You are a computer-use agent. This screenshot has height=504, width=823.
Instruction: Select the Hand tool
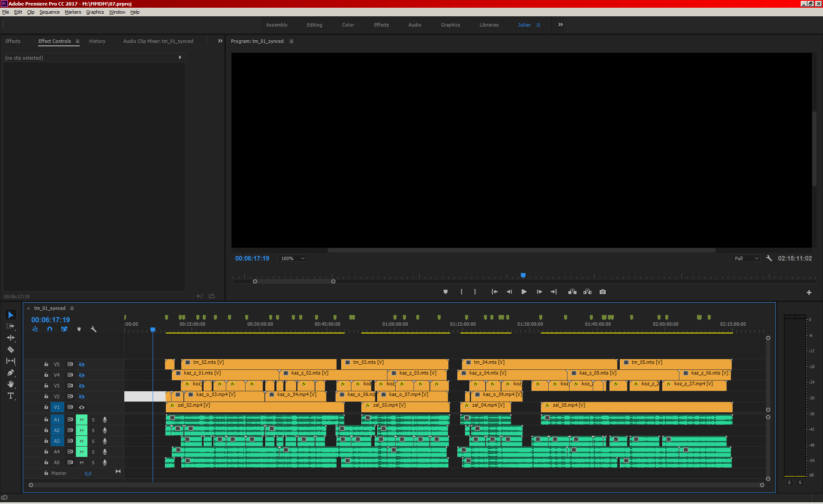point(11,384)
